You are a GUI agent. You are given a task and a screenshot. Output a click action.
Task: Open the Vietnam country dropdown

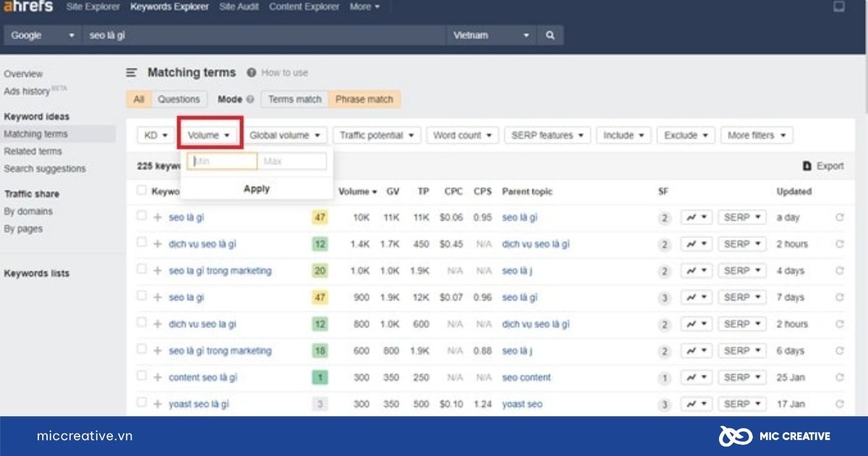(492, 35)
